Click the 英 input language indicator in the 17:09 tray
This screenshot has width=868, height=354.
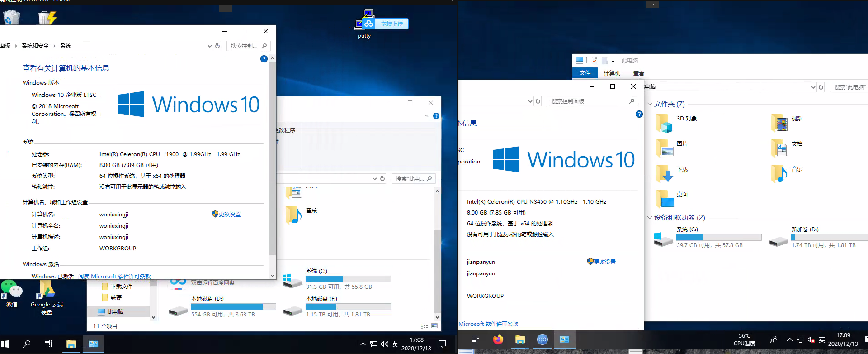click(822, 340)
